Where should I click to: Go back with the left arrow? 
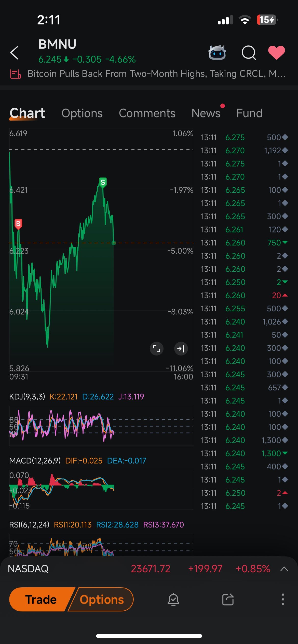click(14, 53)
